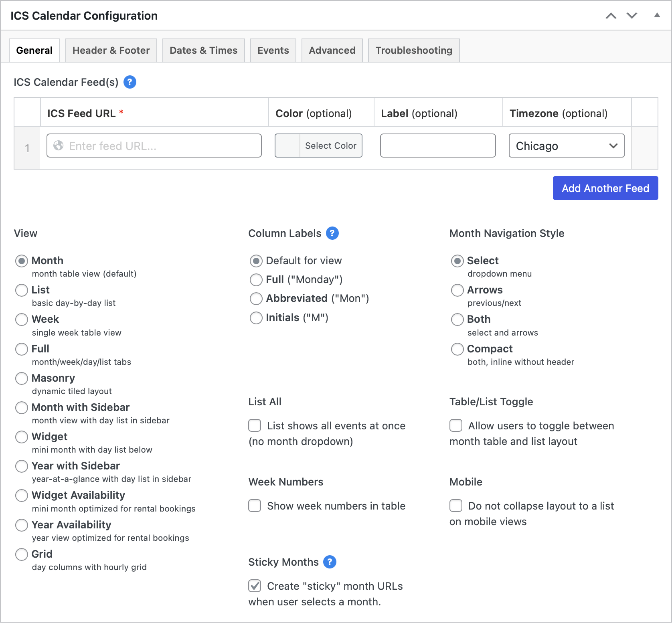Click help icon beside ICS Calendar Feed(s)
672x623 pixels.
[x=130, y=82]
